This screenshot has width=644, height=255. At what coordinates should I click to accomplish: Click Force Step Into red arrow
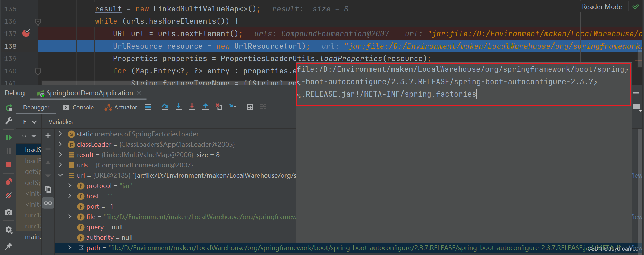coord(192,107)
